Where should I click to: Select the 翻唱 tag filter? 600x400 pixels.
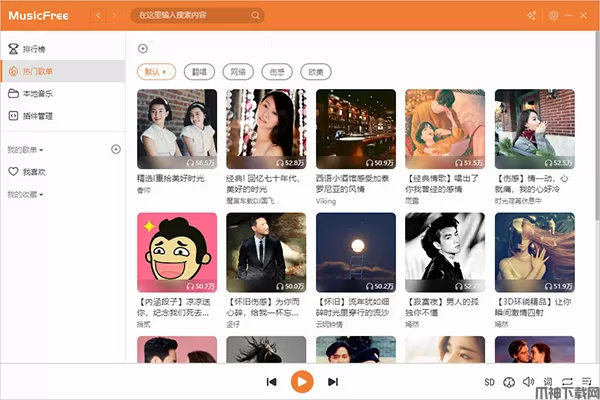pos(199,72)
